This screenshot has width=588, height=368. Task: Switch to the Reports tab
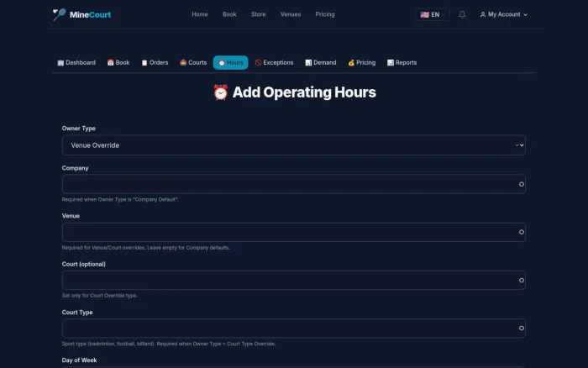click(x=402, y=63)
